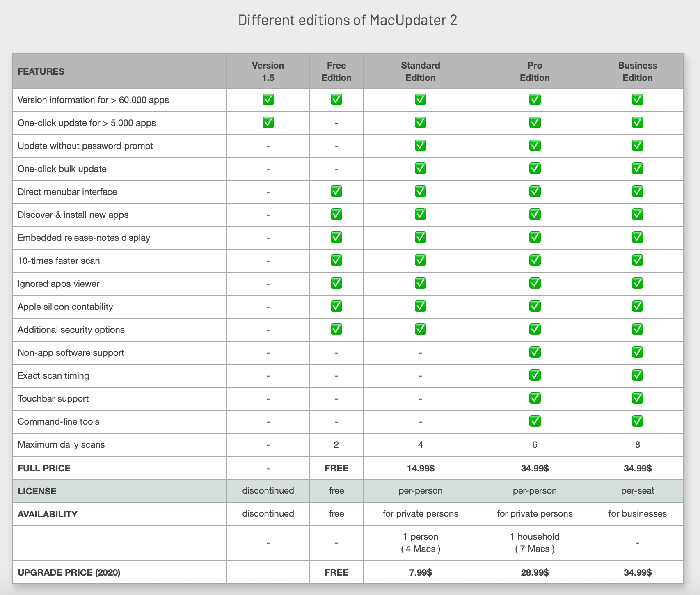Click the UPGRADE PRICE (2020) row label
Image resolution: width=700 pixels, height=595 pixels.
pyautogui.click(x=69, y=572)
